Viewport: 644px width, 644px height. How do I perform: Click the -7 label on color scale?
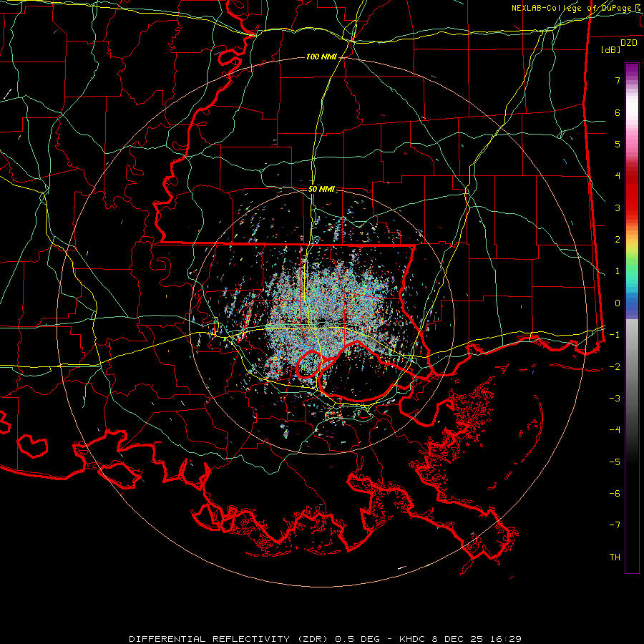(x=615, y=525)
